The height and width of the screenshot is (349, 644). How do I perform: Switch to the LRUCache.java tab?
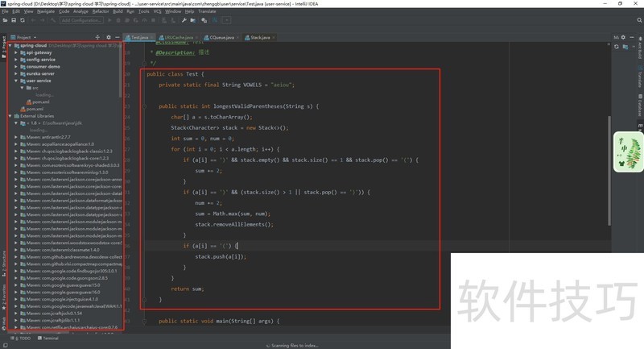(x=179, y=37)
